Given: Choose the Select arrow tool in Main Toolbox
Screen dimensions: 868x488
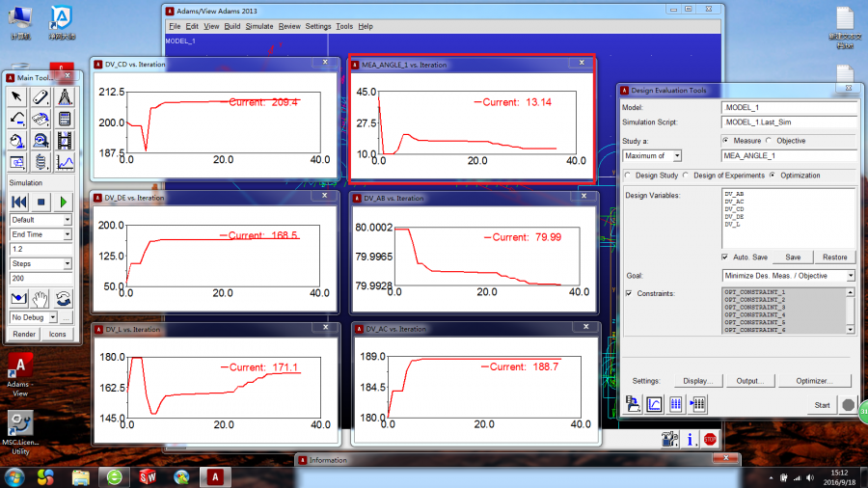Looking at the screenshot, I should [x=17, y=97].
